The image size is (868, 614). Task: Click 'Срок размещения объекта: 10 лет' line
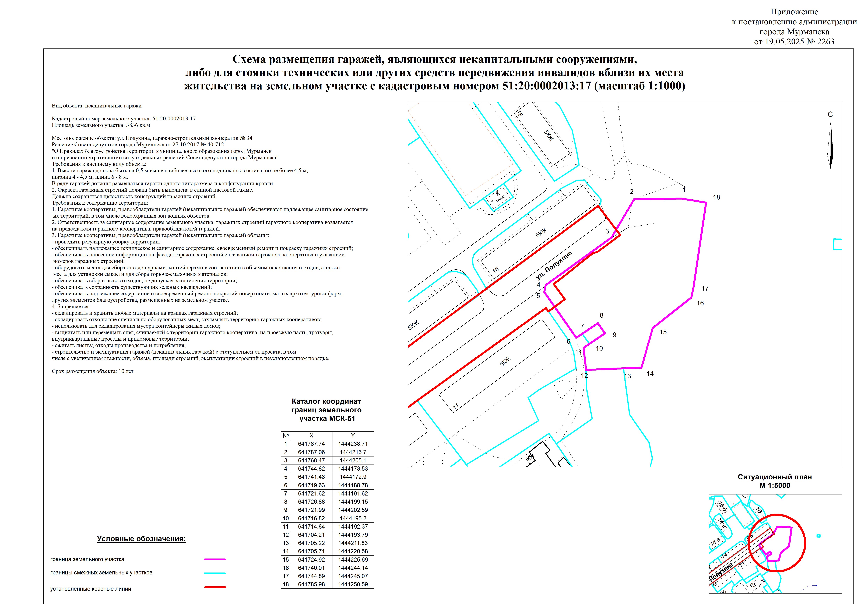coord(93,371)
